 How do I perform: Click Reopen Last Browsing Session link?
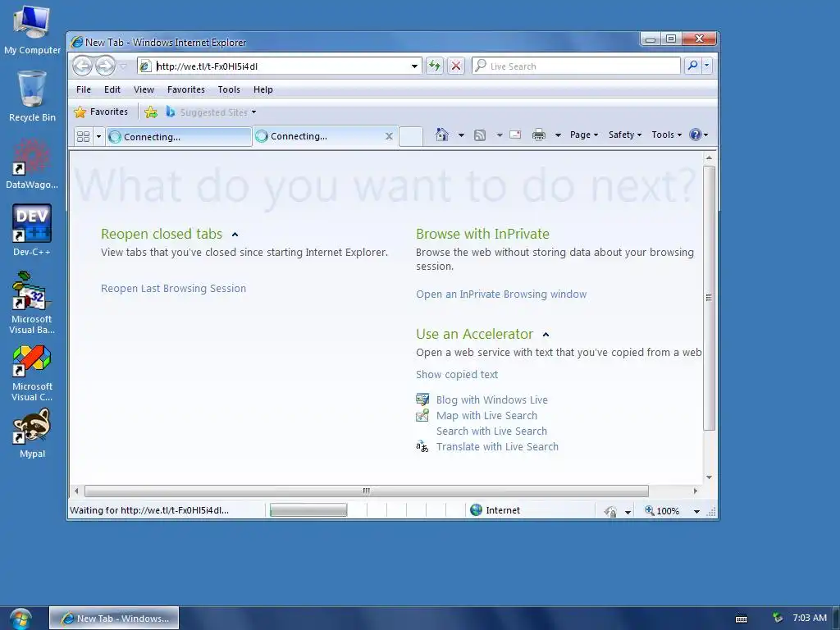tap(174, 288)
